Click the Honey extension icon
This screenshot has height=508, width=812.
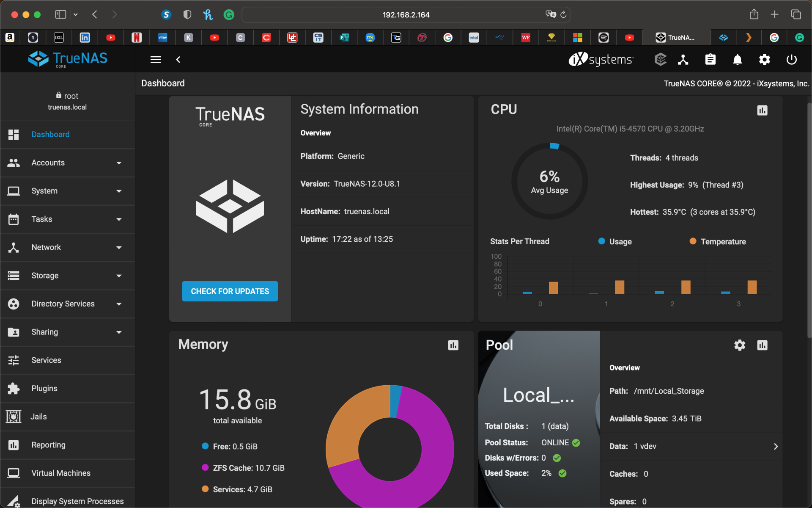[208, 15]
